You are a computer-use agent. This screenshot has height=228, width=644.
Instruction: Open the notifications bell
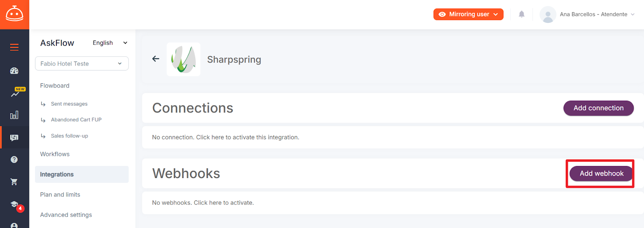tap(522, 14)
